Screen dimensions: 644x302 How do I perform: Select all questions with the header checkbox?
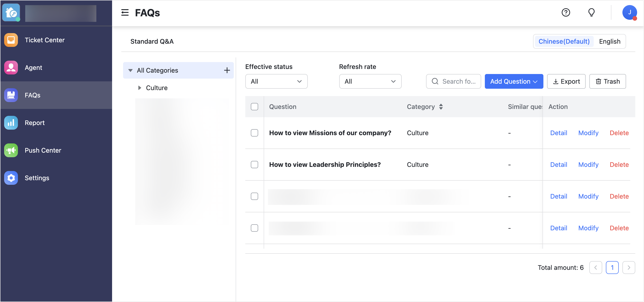tap(254, 107)
